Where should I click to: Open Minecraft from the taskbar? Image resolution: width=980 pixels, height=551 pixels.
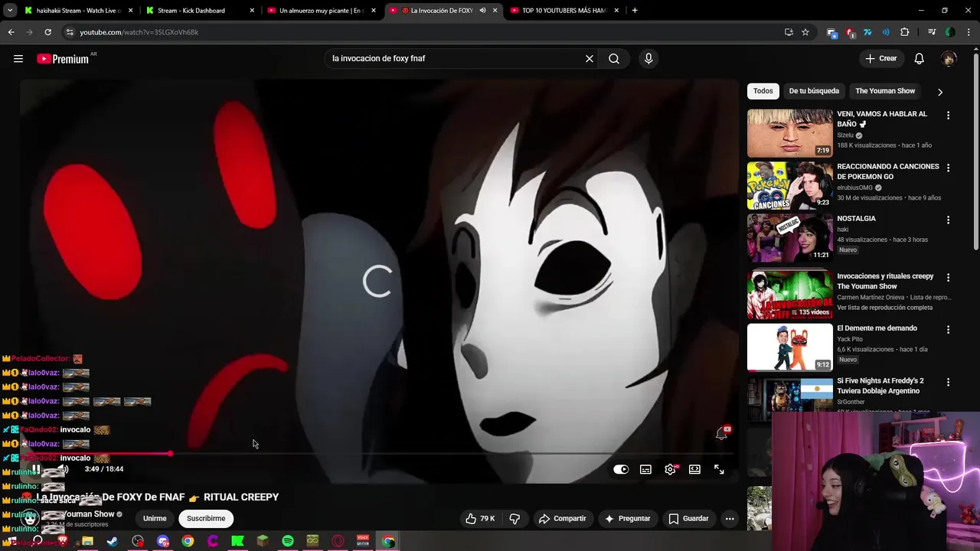coord(263,541)
